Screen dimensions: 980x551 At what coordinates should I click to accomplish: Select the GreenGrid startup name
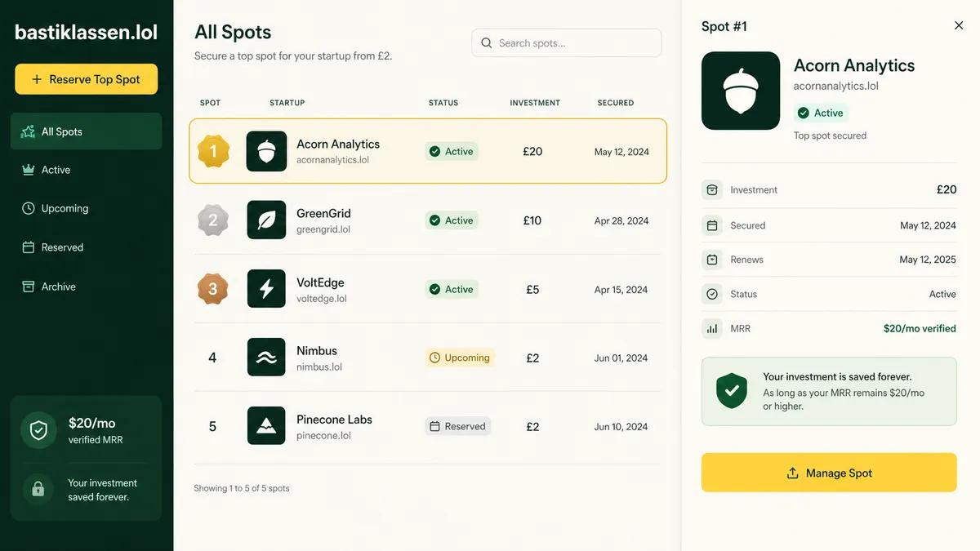click(x=323, y=213)
